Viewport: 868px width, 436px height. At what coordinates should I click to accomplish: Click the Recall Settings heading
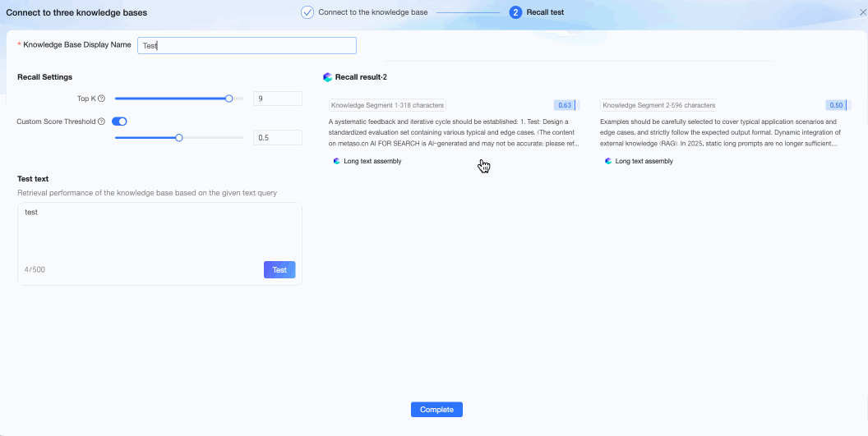coord(45,77)
